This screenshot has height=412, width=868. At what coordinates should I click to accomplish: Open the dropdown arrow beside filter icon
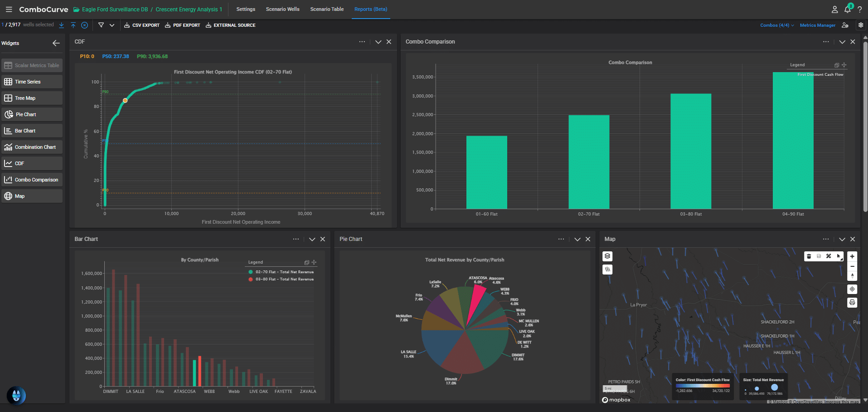pos(112,25)
